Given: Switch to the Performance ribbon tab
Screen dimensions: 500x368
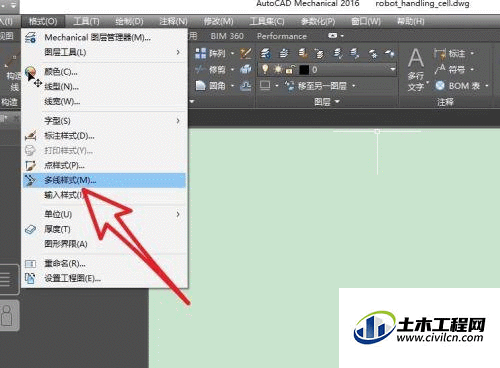Looking at the screenshot, I should [282, 36].
